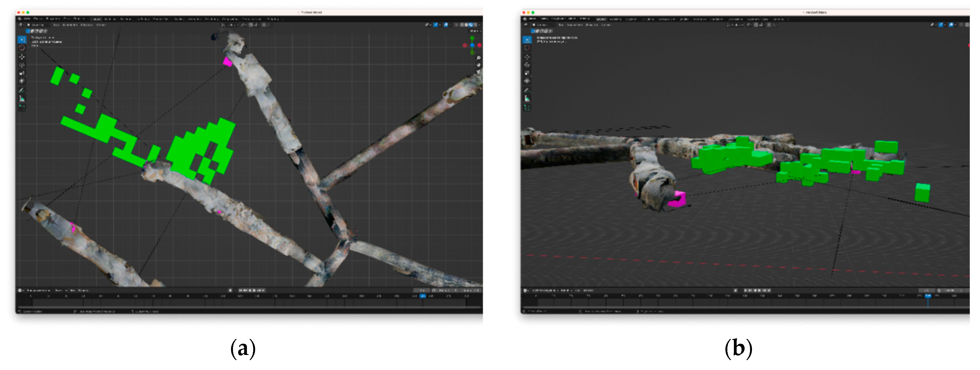Screen dimensions: 980x370
Task: Click the green Y axis ball on navigation gizmo
Action: click(x=472, y=38)
